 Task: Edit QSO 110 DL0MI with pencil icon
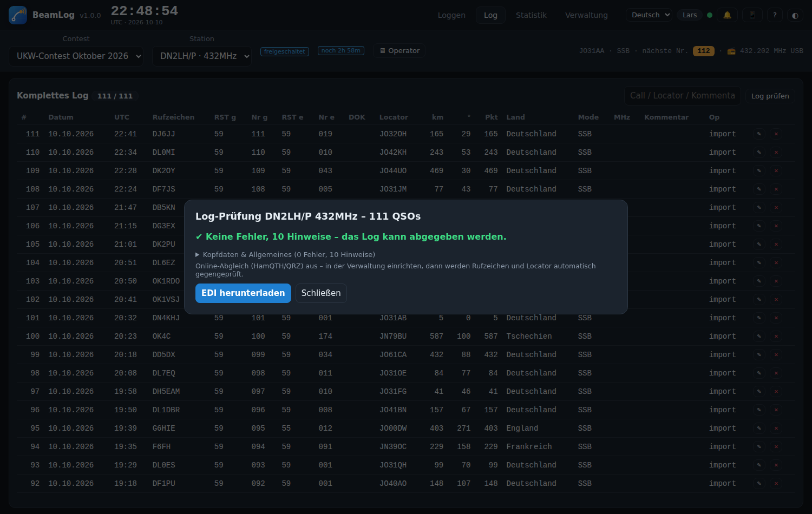point(759,153)
